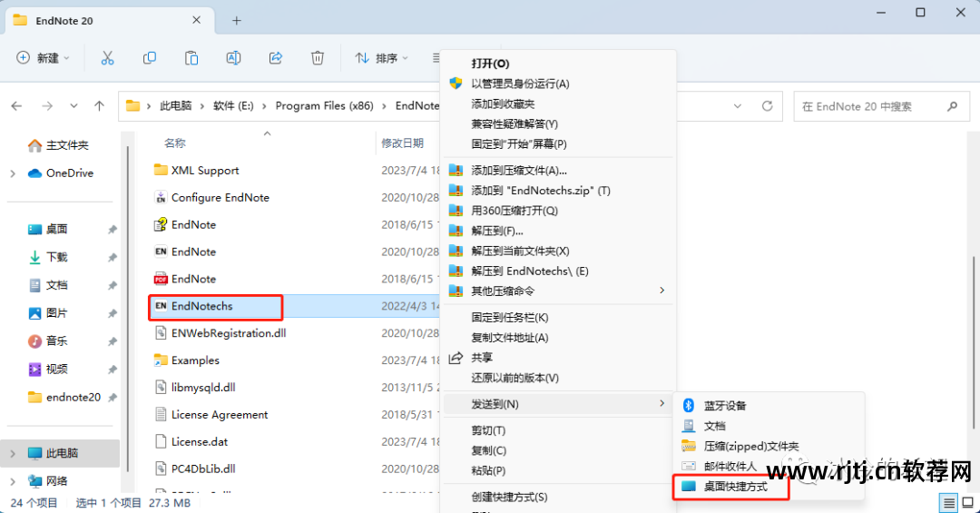The height and width of the screenshot is (513, 980).
Task: Open the 排序 sort dropdown
Action: [381, 58]
